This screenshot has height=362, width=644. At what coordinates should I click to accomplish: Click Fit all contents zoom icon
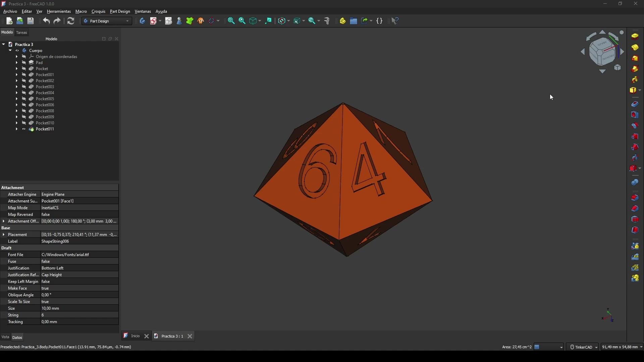tap(231, 21)
